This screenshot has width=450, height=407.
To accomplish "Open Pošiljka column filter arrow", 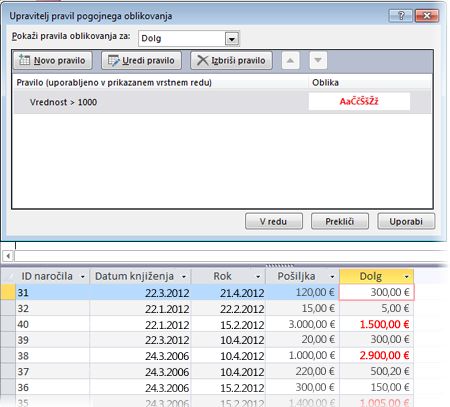I will (x=332, y=277).
